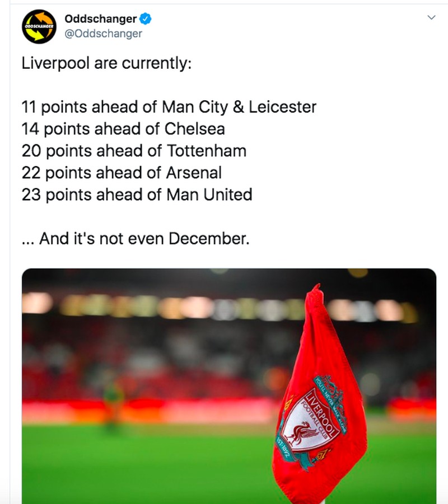
Task: Click the '14 points ahead of Chelsea' line
Action: pos(123,129)
